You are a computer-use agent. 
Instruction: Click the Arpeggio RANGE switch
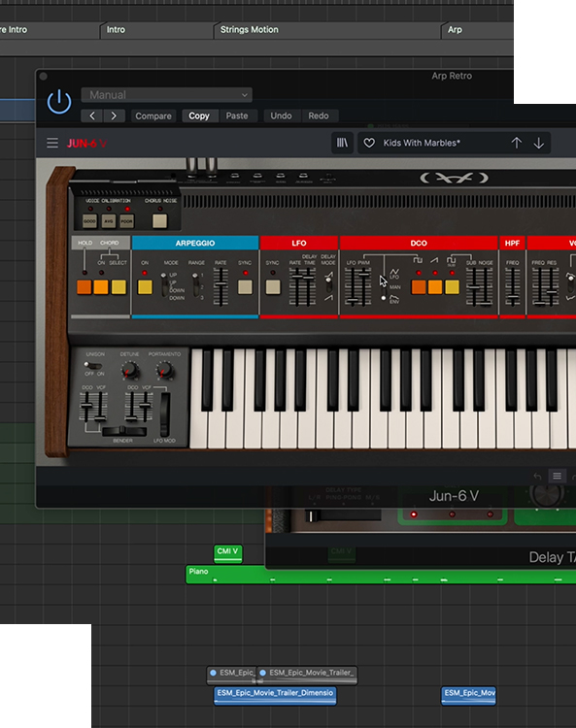point(196,284)
